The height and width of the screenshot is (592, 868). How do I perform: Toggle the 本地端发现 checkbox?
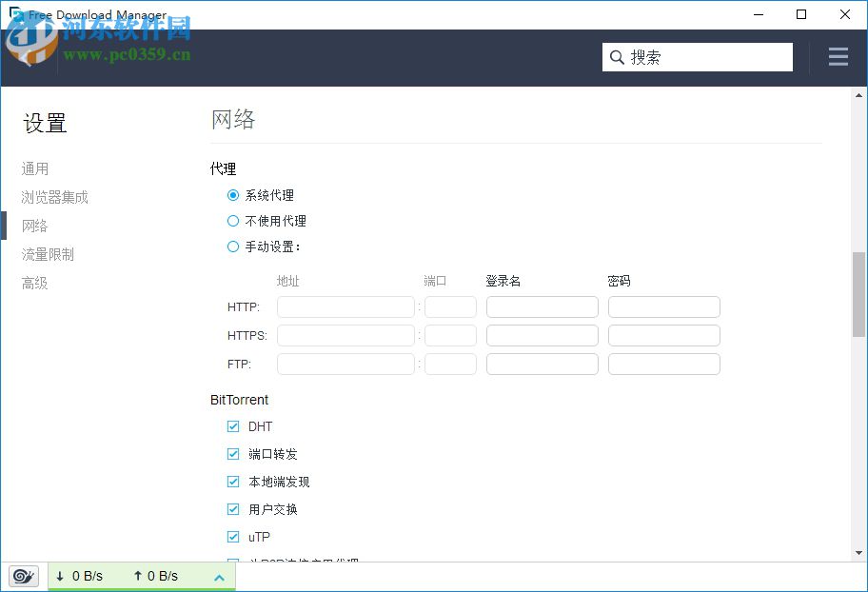[233, 482]
